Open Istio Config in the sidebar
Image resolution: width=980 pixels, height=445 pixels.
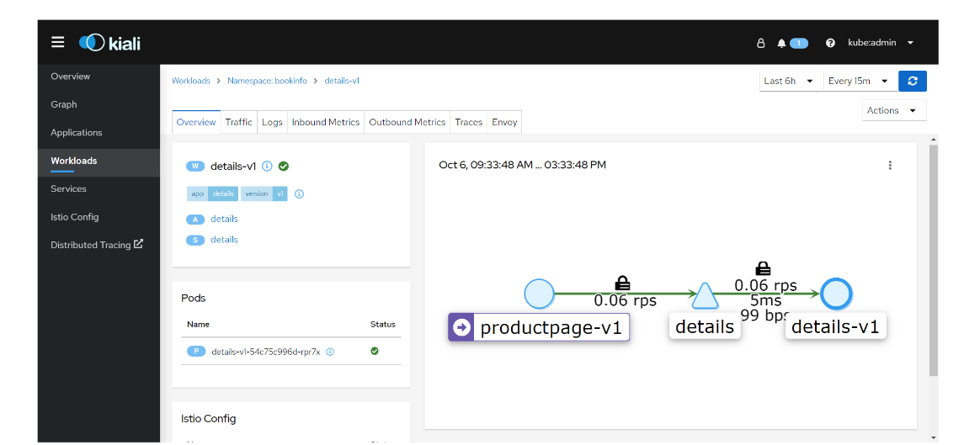pos(99,217)
